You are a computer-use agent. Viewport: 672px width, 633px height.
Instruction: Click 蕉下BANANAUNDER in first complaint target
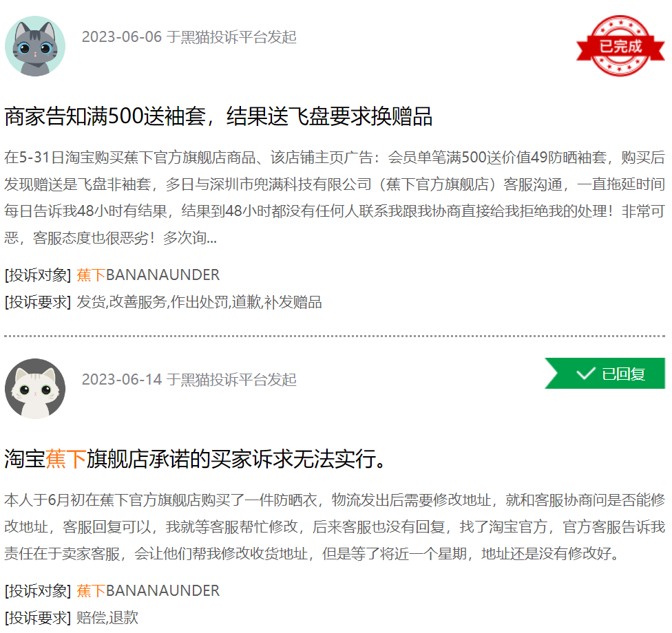(148, 275)
